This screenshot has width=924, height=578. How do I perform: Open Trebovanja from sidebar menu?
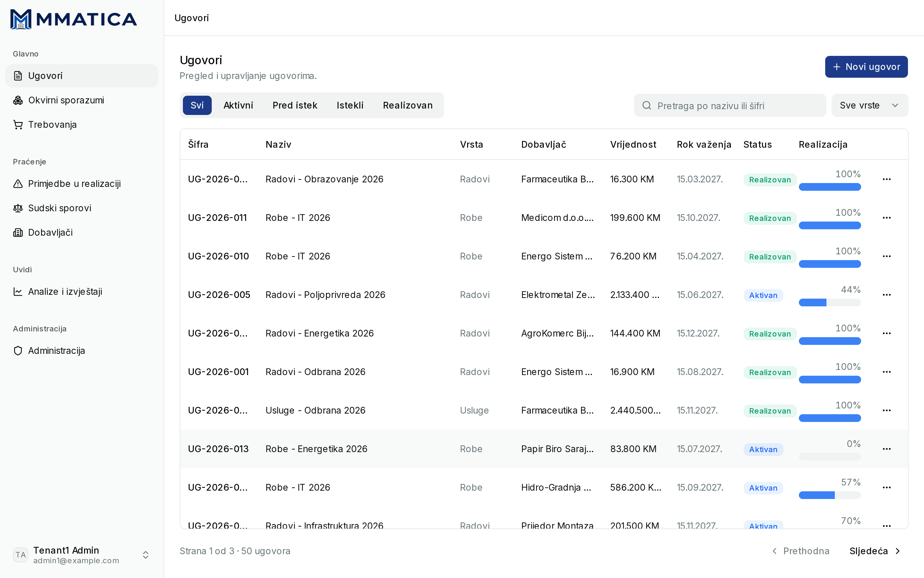[x=82, y=125]
